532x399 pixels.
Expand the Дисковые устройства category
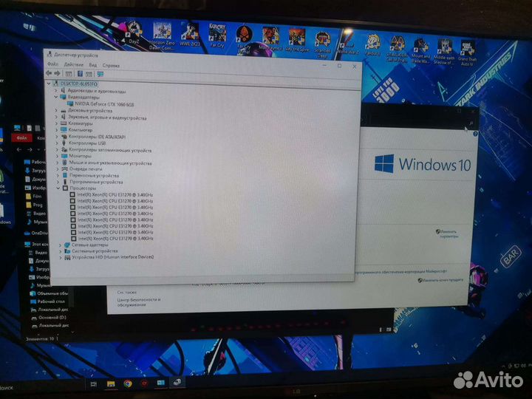pos(56,111)
